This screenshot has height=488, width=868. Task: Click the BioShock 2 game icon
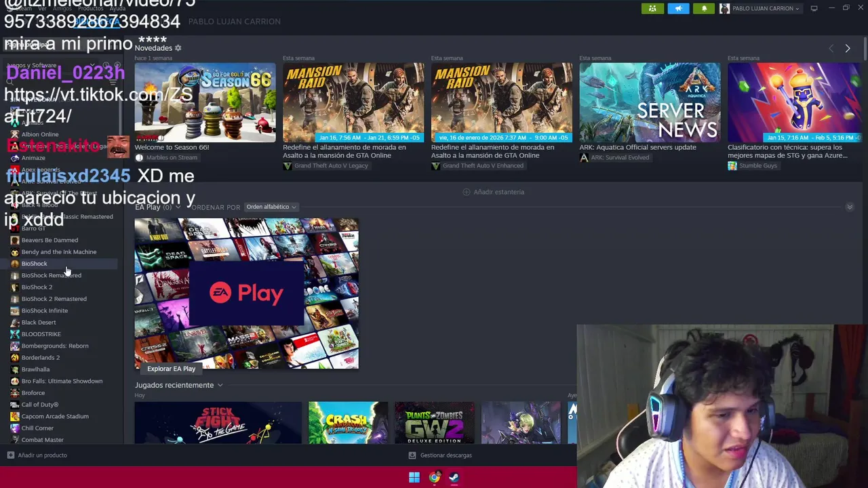tap(15, 287)
